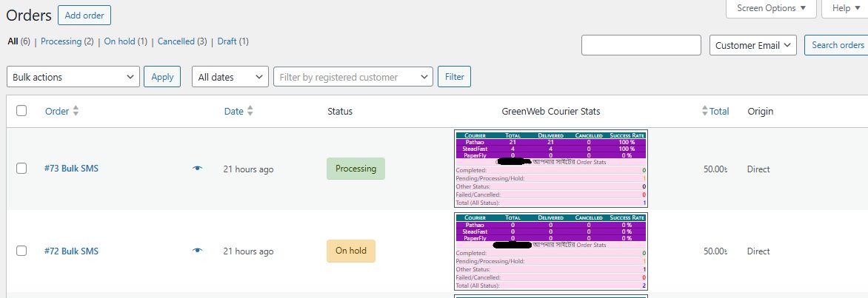Open order #72 Bulk SMS
The width and height of the screenshot is (868, 298).
click(71, 251)
